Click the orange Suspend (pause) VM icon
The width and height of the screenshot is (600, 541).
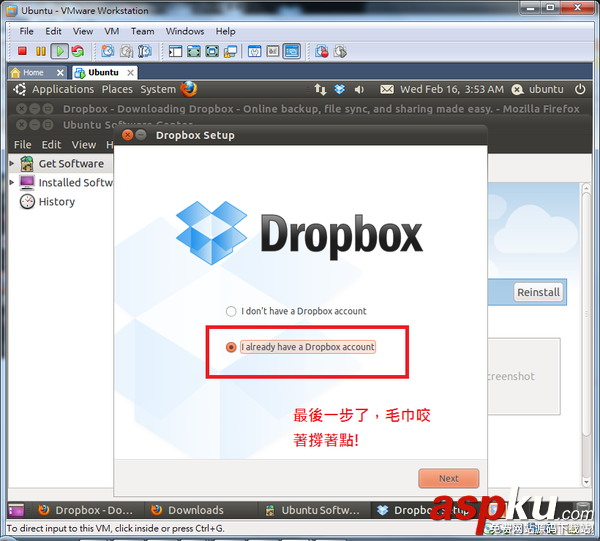41,51
